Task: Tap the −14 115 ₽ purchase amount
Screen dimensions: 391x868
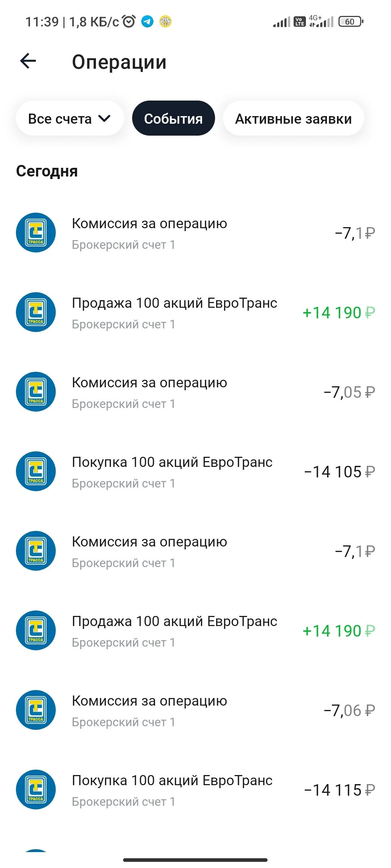Action: tap(340, 790)
